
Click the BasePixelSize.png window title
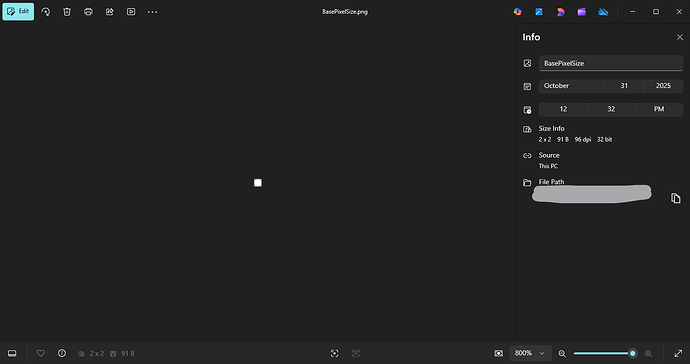(x=345, y=12)
